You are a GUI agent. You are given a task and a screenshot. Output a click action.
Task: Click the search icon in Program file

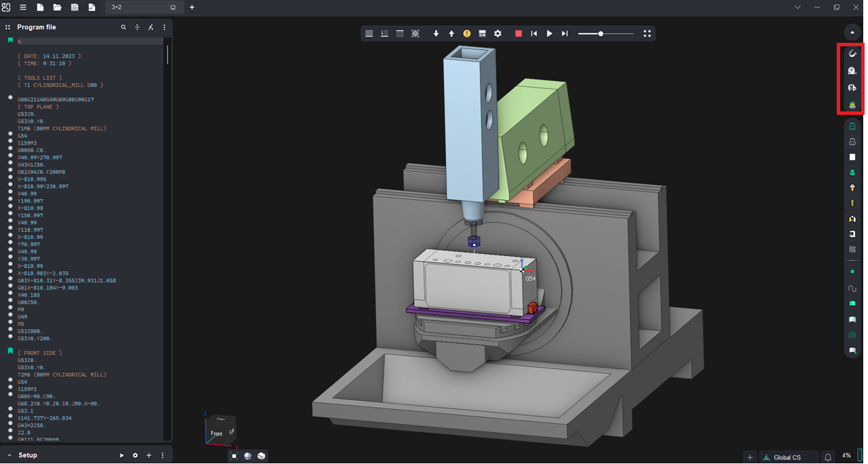123,27
